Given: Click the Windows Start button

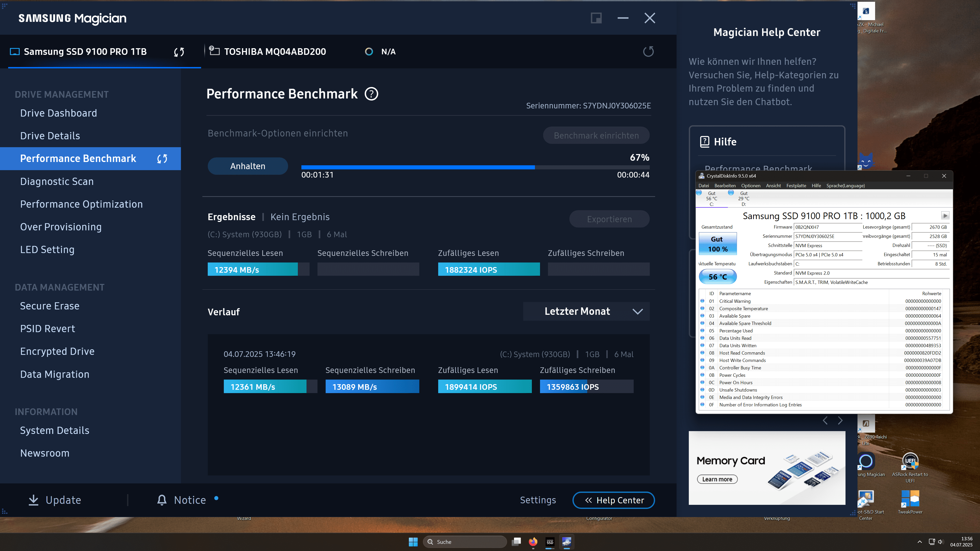Looking at the screenshot, I should (413, 542).
